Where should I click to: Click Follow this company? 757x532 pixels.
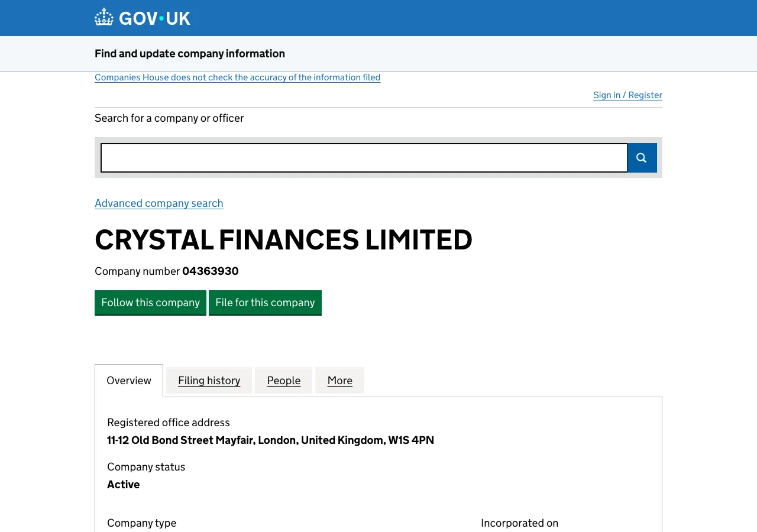[x=150, y=302]
